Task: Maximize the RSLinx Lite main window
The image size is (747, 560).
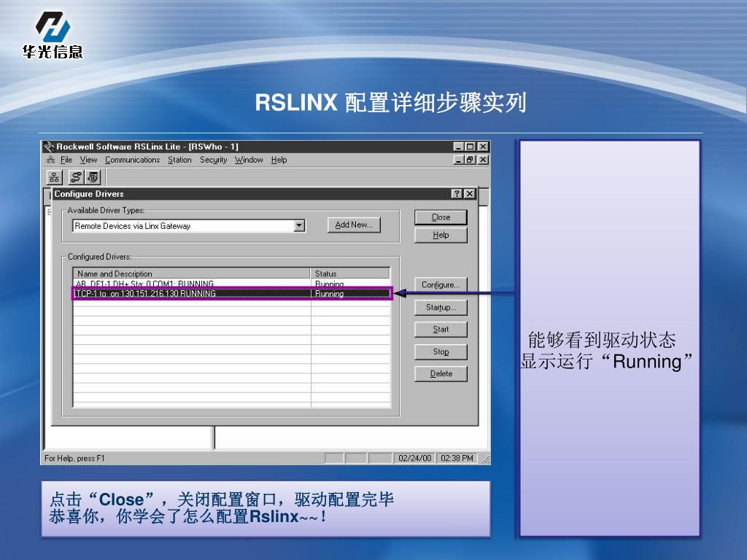Action: pyautogui.click(x=471, y=147)
